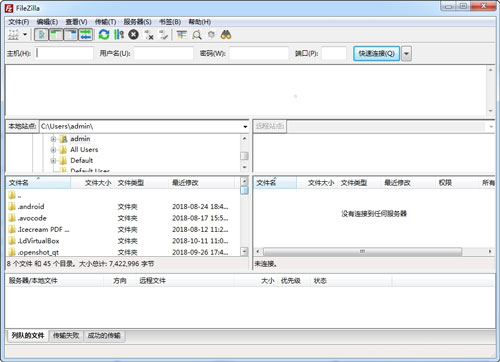The image size is (500, 362).
Task: Sort local files by 文件类型 column
Action: (x=142, y=183)
